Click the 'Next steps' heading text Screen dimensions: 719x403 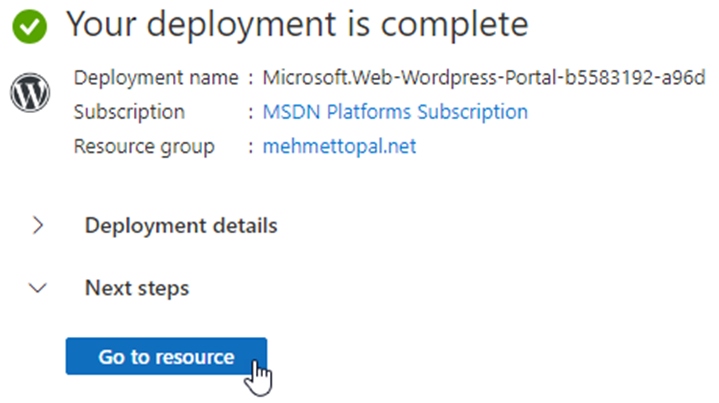137,288
